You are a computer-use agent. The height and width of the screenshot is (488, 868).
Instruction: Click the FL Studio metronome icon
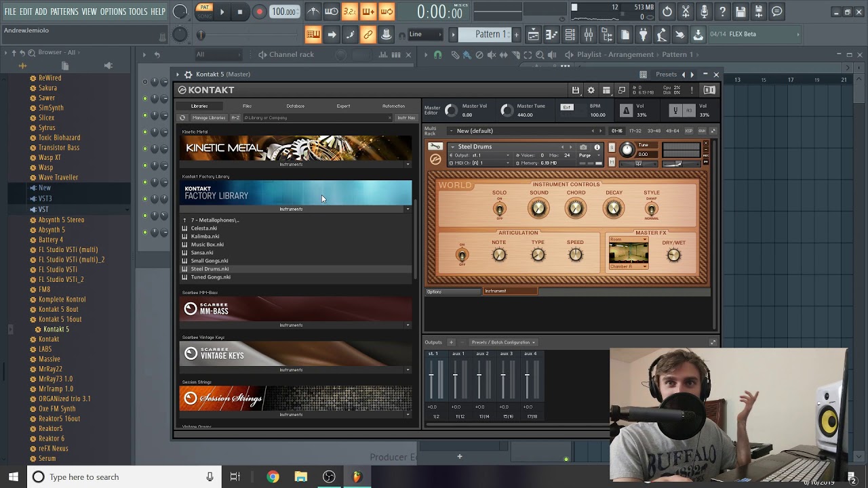pos(313,12)
